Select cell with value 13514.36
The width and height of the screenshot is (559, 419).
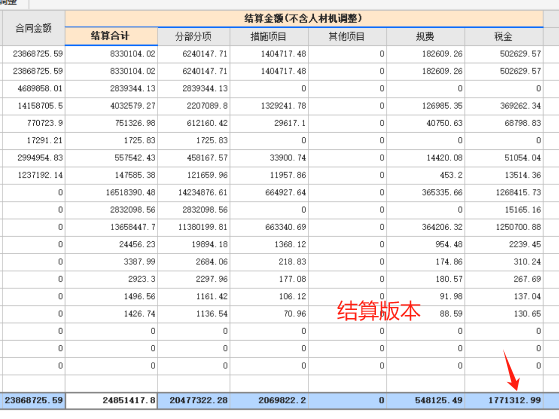[504, 175]
